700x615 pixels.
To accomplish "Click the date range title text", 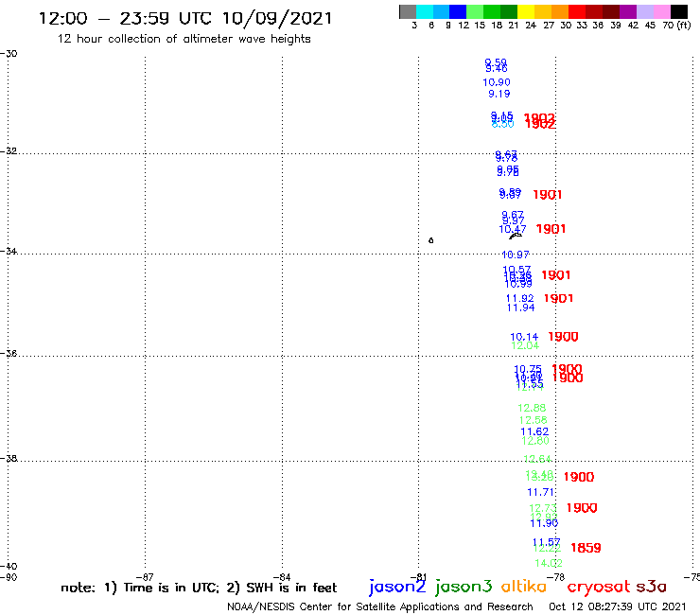I will (185, 18).
